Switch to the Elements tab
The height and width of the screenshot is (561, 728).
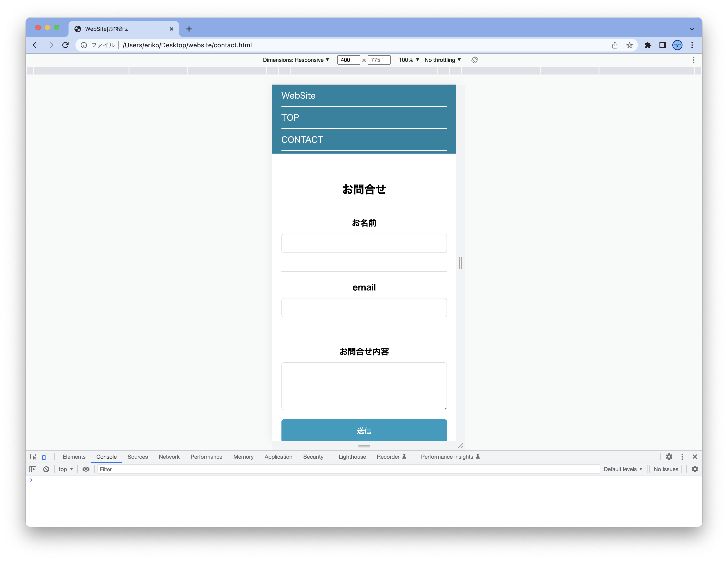click(74, 457)
